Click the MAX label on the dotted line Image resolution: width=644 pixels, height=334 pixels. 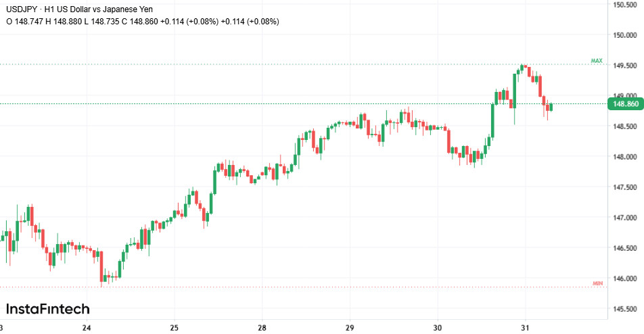(597, 61)
